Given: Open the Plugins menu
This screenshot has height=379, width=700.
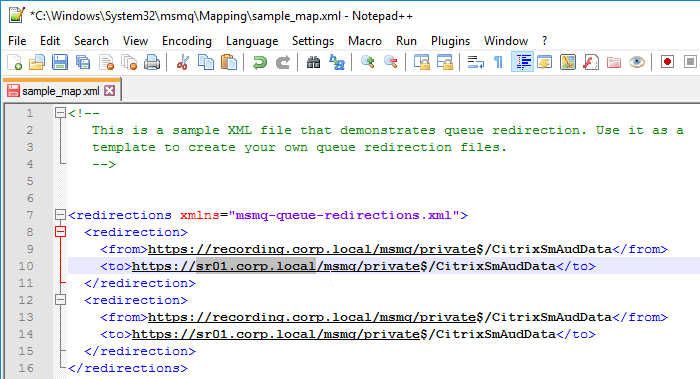Looking at the screenshot, I should pos(450,41).
